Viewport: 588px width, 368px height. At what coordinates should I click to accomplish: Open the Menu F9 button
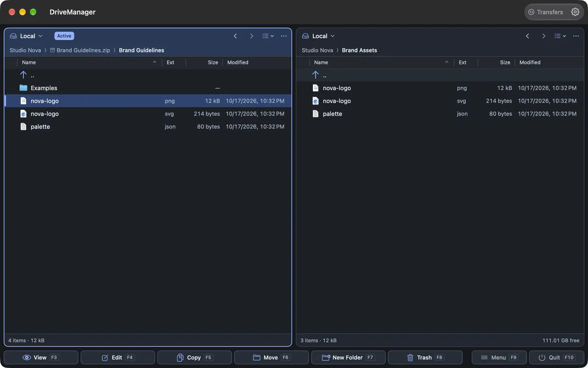click(x=499, y=357)
